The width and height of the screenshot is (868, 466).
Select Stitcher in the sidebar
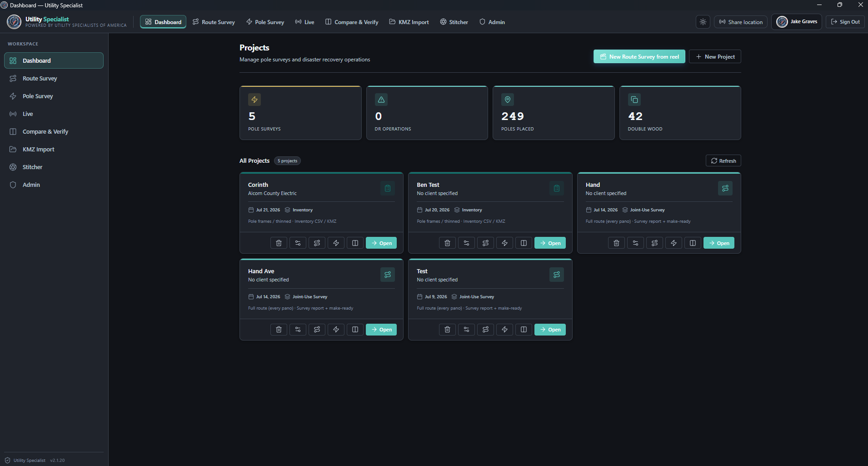coord(54,167)
